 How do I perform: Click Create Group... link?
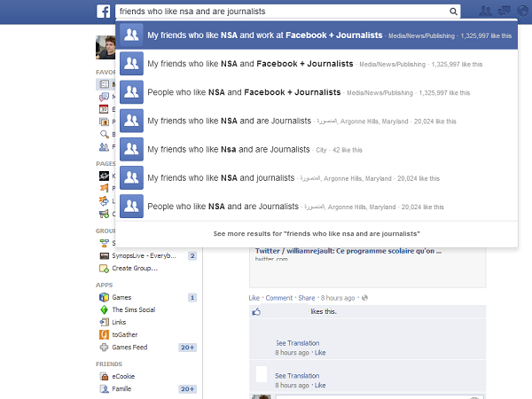(x=135, y=269)
